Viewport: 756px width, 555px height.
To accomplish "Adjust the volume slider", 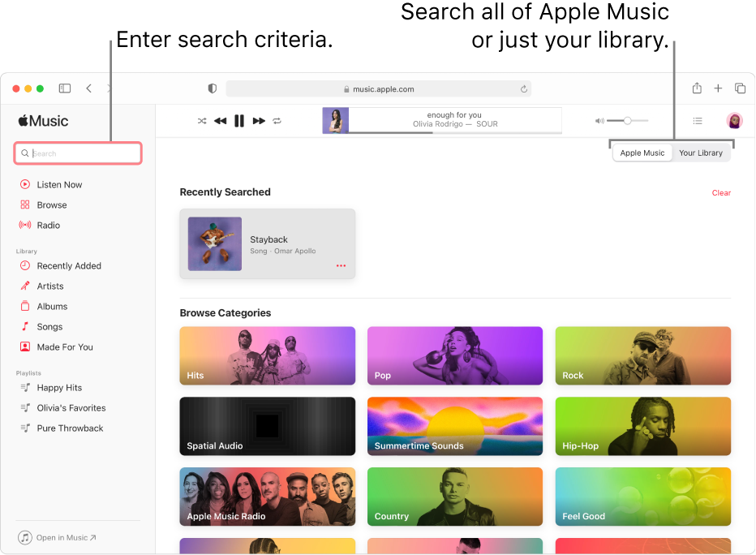I will 627,121.
